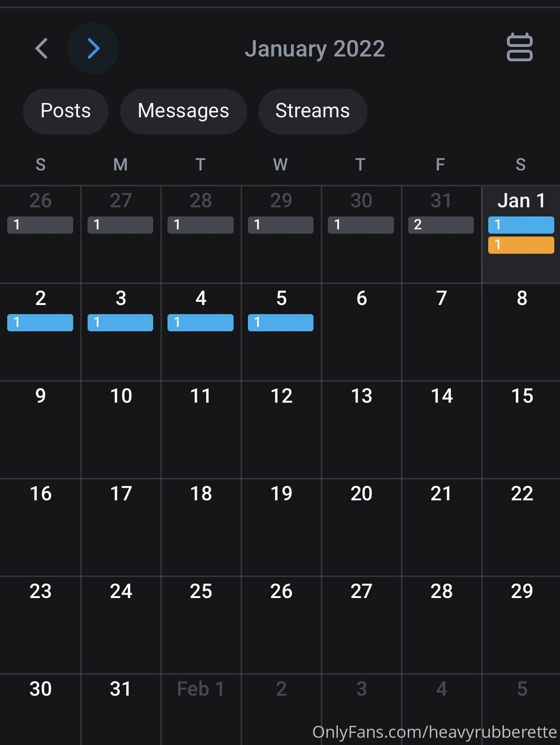Switch calendar view layout icon
The height and width of the screenshot is (745, 560).
(519, 47)
